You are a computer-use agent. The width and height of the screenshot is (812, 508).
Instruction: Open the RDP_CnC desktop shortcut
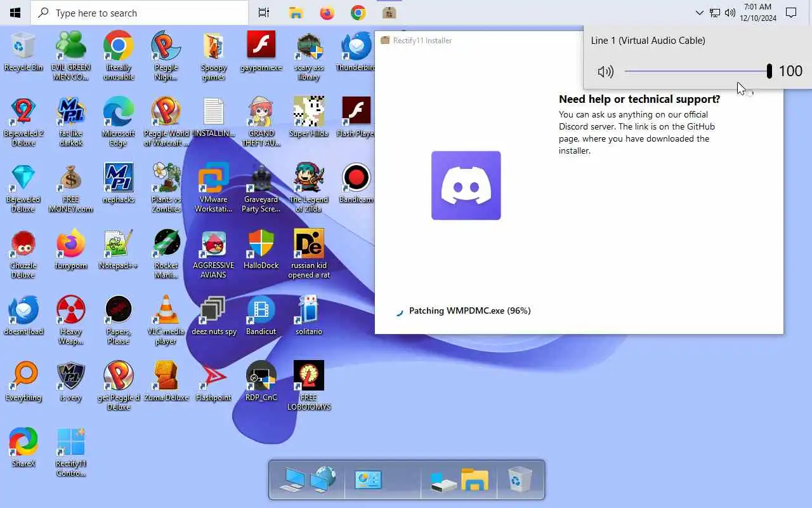261,382
